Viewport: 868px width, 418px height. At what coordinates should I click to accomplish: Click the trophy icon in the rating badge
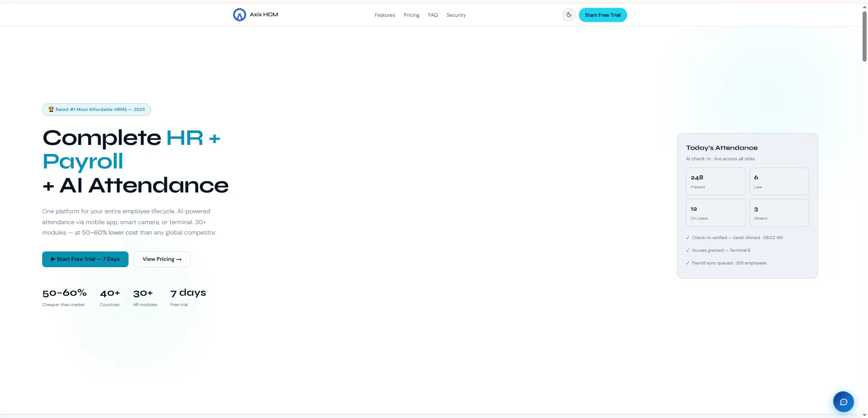click(x=51, y=110)
